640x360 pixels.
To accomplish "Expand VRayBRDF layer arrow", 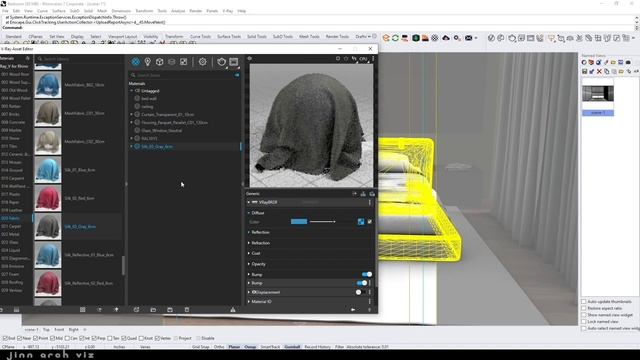I will (x=249, y=202).
